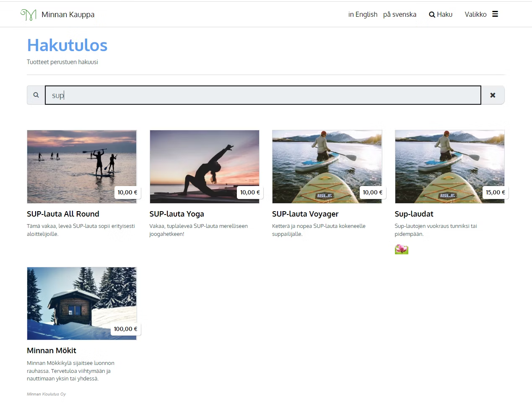Screen dimensions: 532x411
Task: Open the Haku search link
Action: point(441,14)
